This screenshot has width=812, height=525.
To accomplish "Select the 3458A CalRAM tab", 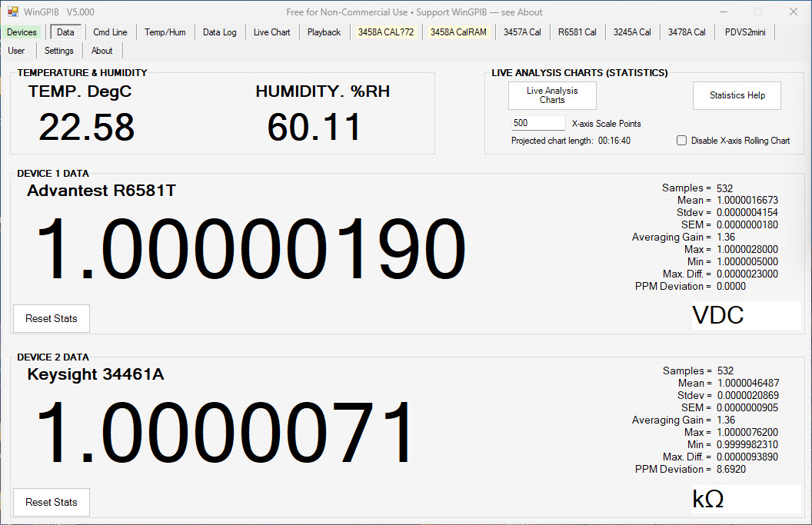I will [x=459, y=32].
